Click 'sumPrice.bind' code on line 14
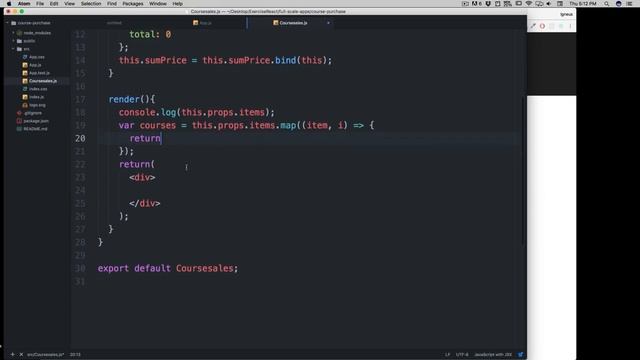Screen dimensions: 640x360 click(262, 60)
